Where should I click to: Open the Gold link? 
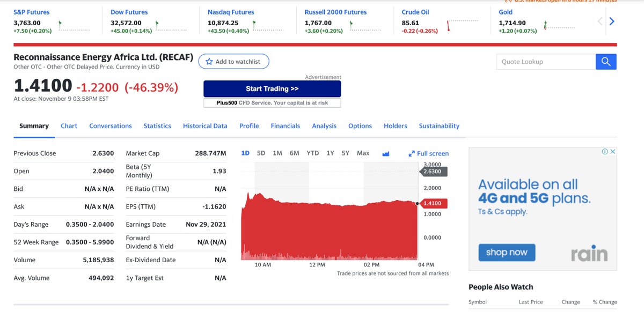click(x=506, y=12)
